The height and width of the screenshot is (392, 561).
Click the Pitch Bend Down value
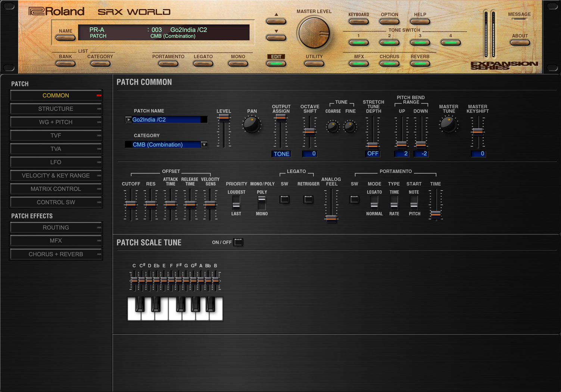[421, 154]
